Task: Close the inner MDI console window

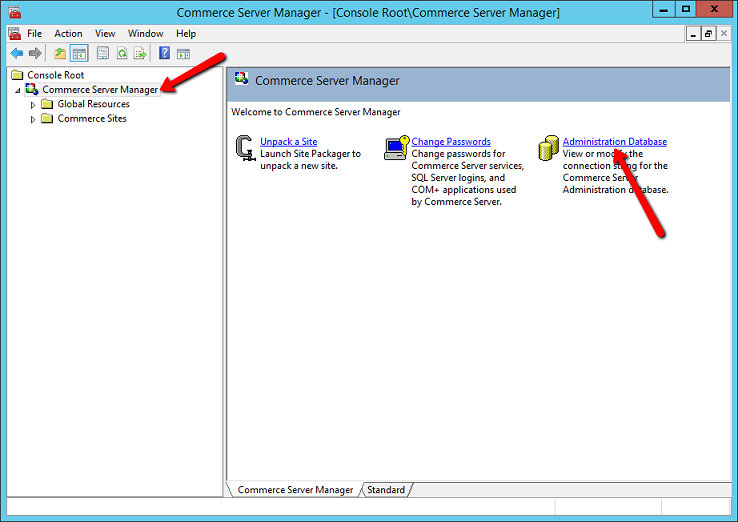Action: click(724, 34)
